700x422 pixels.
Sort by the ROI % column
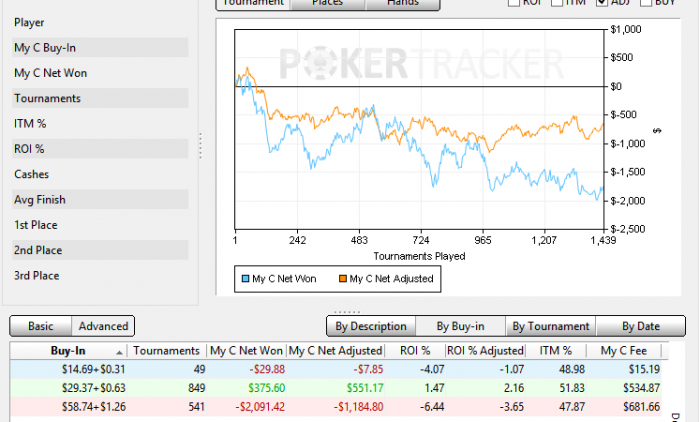415,351
